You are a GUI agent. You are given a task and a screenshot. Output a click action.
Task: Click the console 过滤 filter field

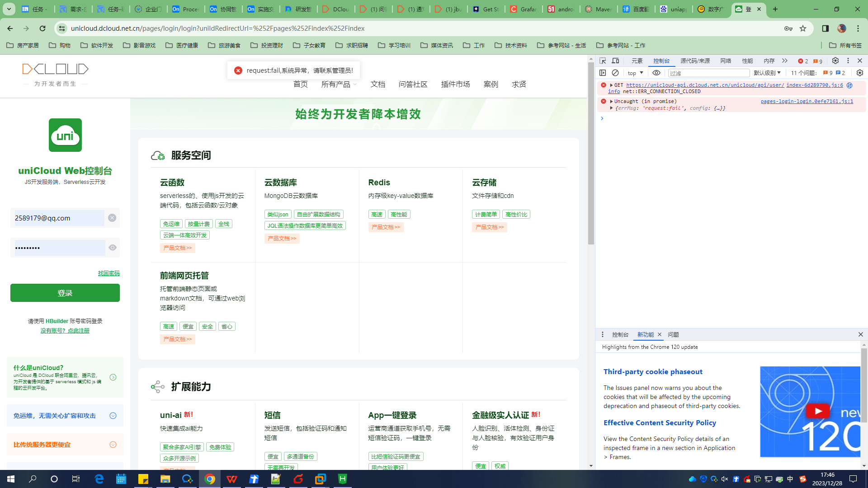(708, 73)
